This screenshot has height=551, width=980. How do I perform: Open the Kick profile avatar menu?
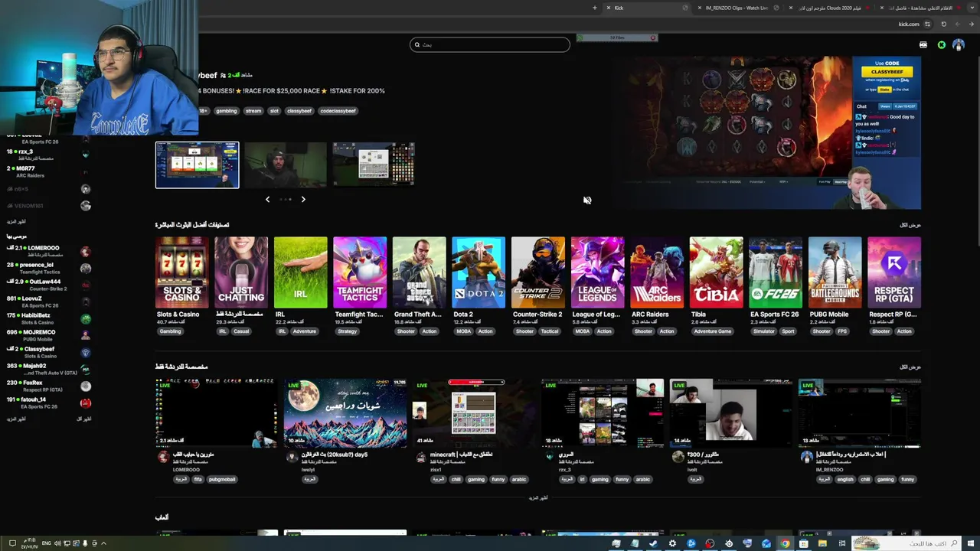[959, 45]
